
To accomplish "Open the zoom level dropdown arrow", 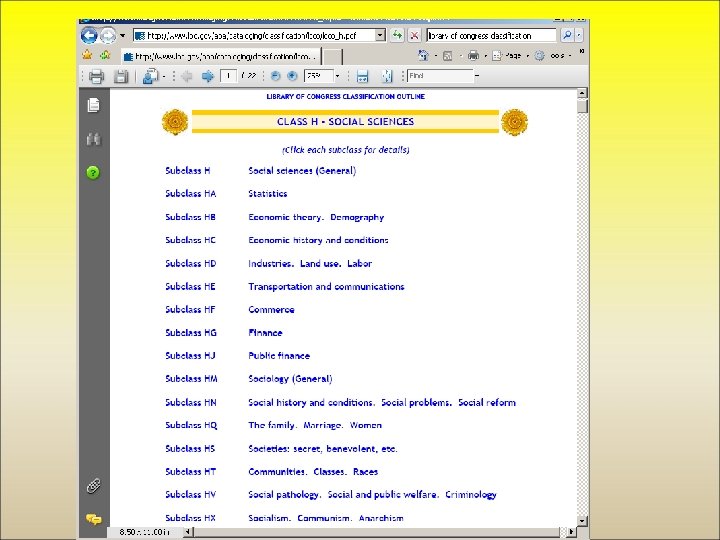I will pyautogui.click(x=338, y=76).
